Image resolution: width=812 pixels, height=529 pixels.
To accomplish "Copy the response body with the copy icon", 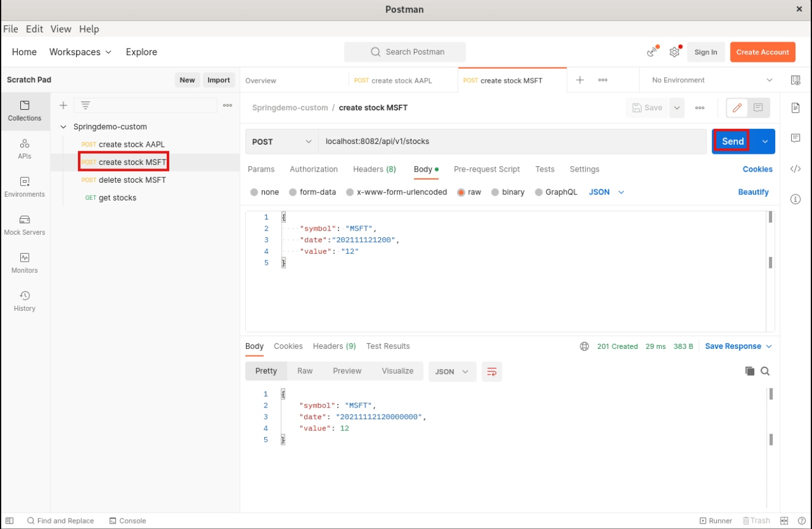I will coord(749,371).
